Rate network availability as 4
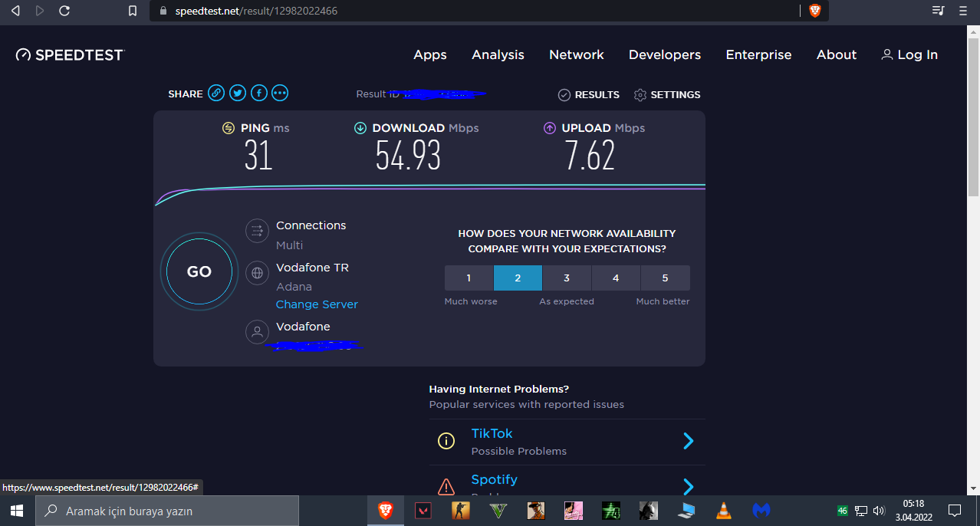The height and width of the screenshot is (526, 980). [x=616, y=278]
